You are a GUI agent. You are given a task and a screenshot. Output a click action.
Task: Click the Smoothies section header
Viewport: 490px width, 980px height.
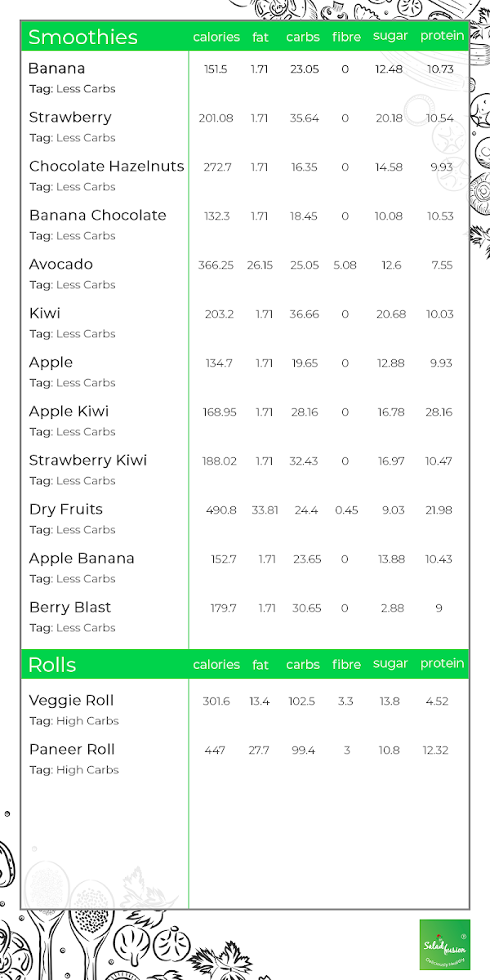83,37
